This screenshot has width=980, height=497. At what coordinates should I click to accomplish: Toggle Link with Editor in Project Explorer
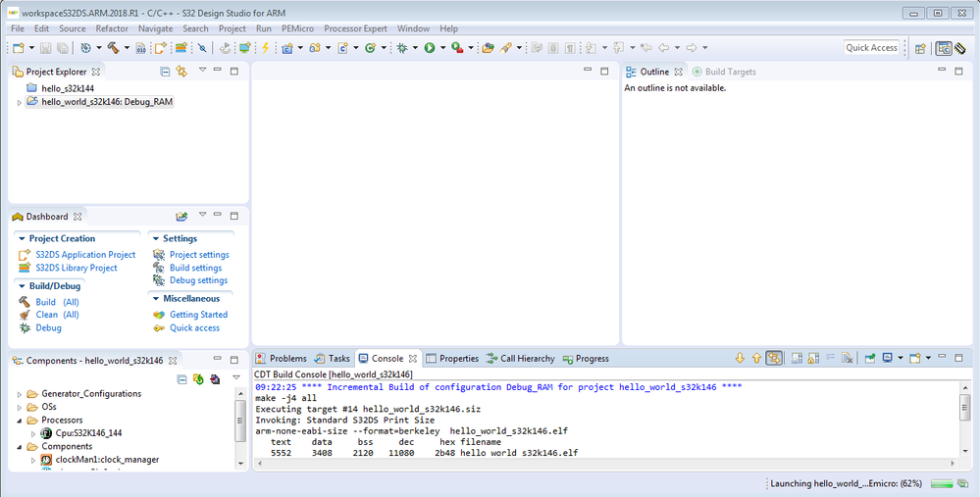click(181, 72)
